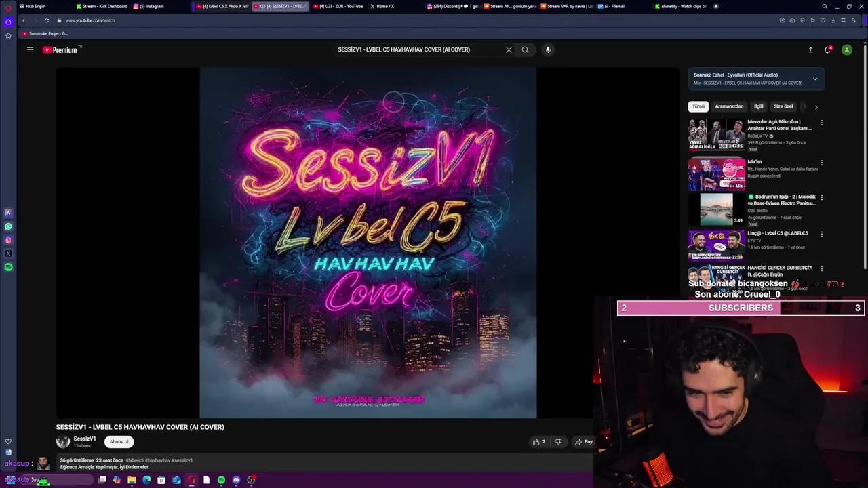Viewport: 868px width, 488px height.
Task: Open Opera sidebar Spotify icon
Action: click(8, 267)
